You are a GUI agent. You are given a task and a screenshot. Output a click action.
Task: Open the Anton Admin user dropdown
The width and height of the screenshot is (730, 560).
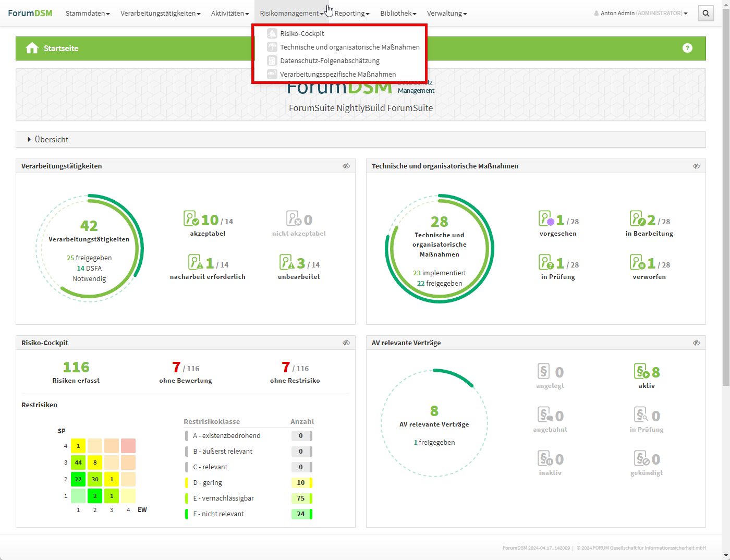[x=641, y=14]
